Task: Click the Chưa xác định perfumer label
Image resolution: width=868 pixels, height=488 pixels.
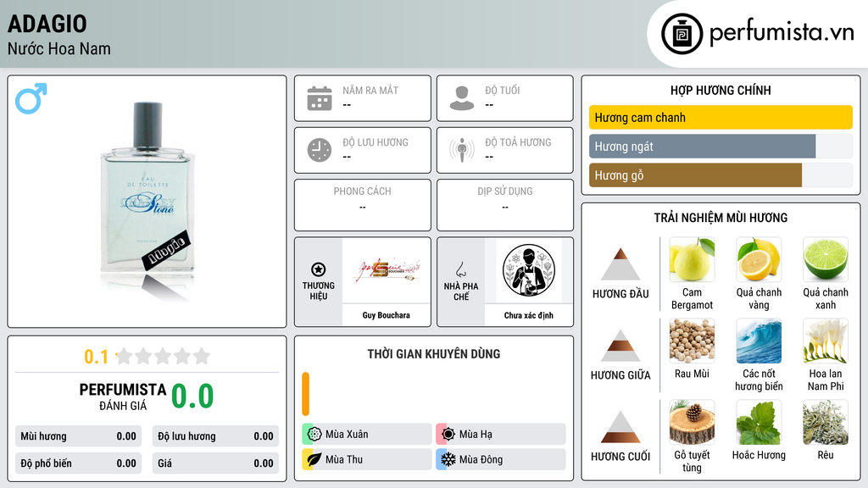Action: coord(529,315)
